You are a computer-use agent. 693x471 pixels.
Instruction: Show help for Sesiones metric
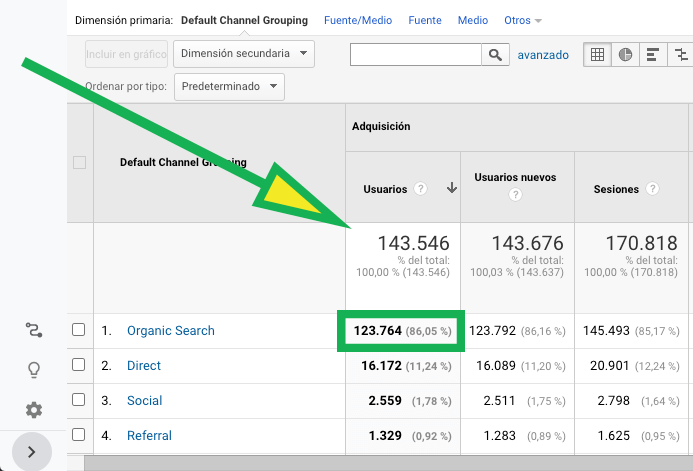tap(652, 189)
